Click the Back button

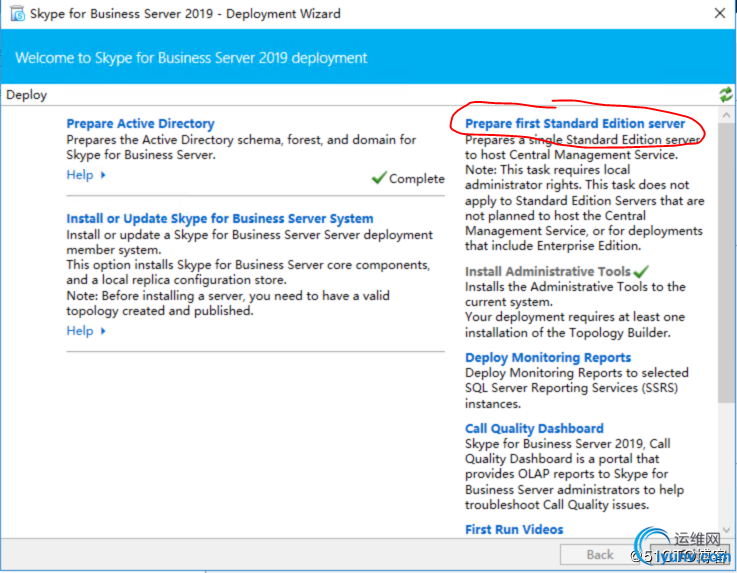point(600,555)
